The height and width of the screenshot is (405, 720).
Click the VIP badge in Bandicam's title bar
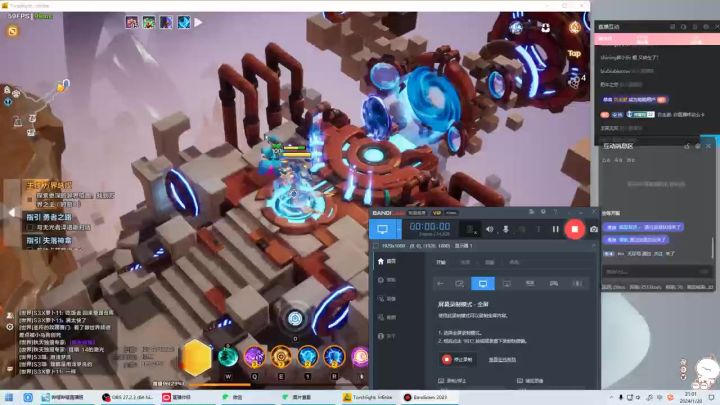437,213
